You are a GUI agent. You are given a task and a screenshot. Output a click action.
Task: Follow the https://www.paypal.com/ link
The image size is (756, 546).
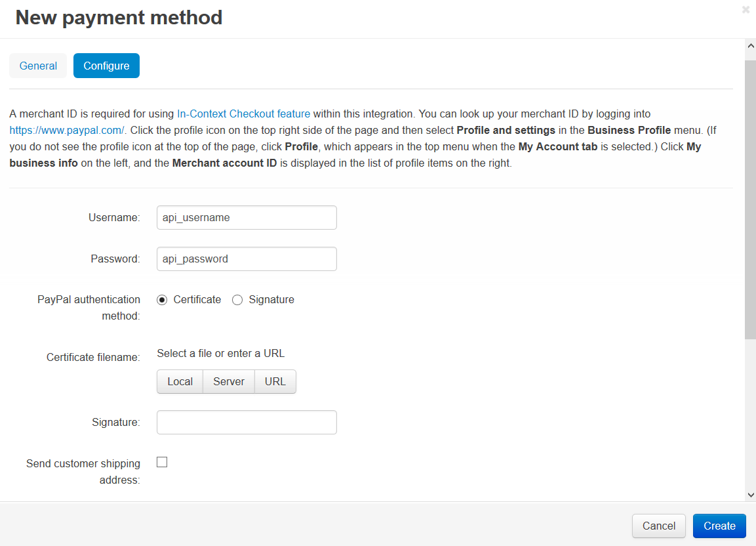[x=67, y=131]
